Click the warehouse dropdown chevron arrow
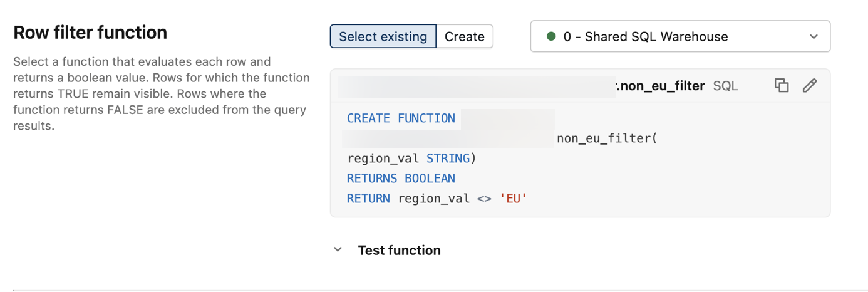The height and width of the screenshot is (292, 868). click(814, 36)
